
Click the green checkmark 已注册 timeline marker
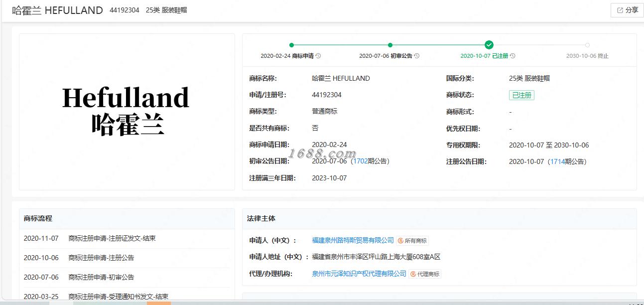489,45
